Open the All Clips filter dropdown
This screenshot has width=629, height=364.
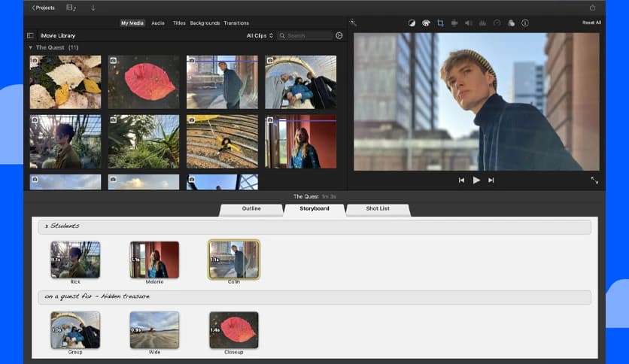(260, 35)
